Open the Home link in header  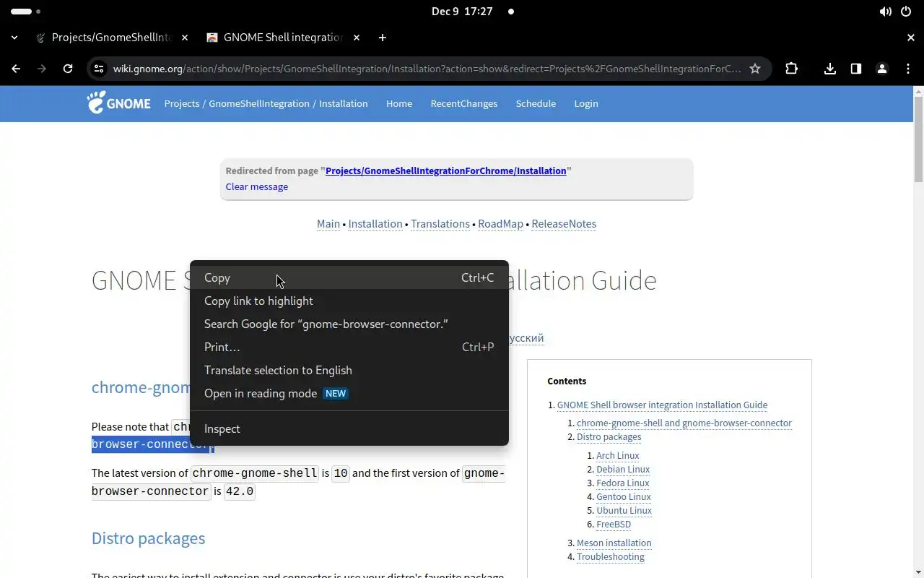pos(399,103)
